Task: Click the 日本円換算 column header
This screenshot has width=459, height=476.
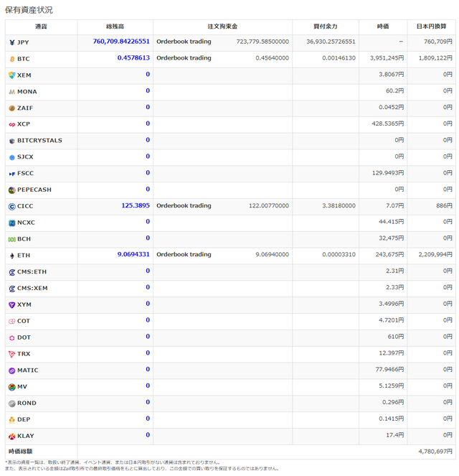Action: (431, 27)
